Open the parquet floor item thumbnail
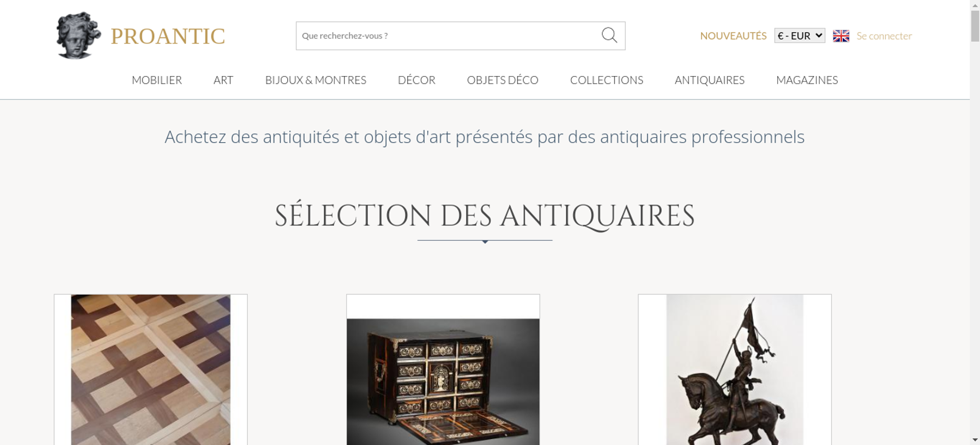 click(150, 370)
